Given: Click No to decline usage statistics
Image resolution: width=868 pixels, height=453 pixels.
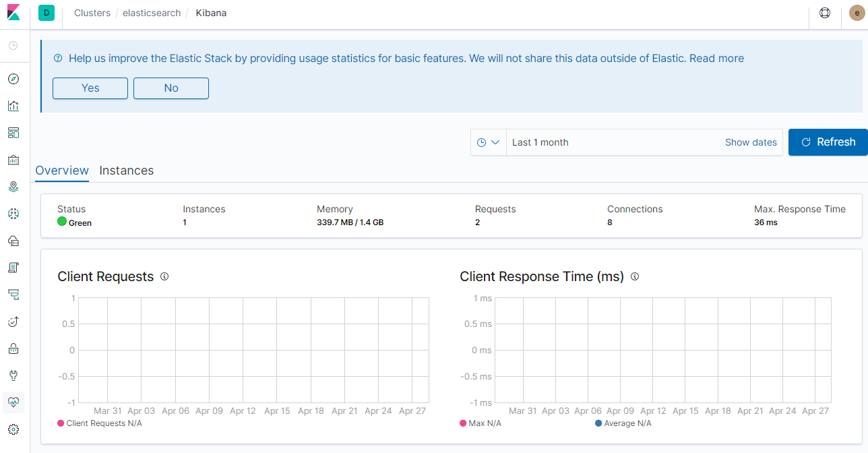Looking at the screenshot, I should (x=171, y=88).
